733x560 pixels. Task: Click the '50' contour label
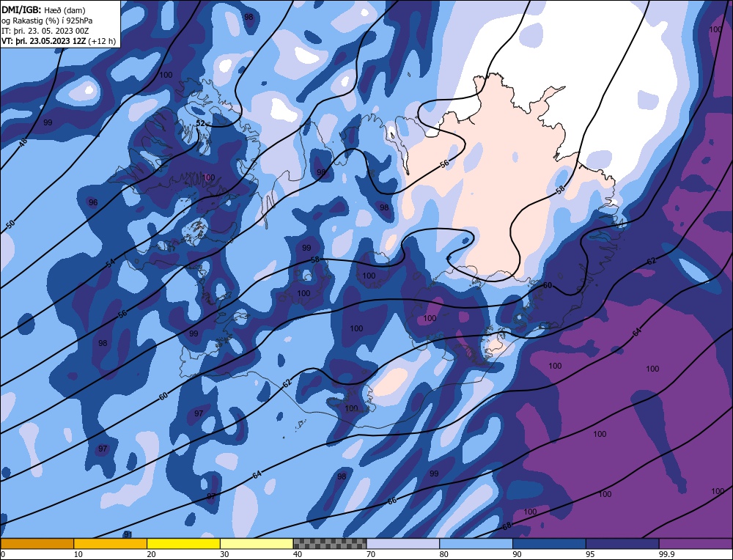coord(10,224)
